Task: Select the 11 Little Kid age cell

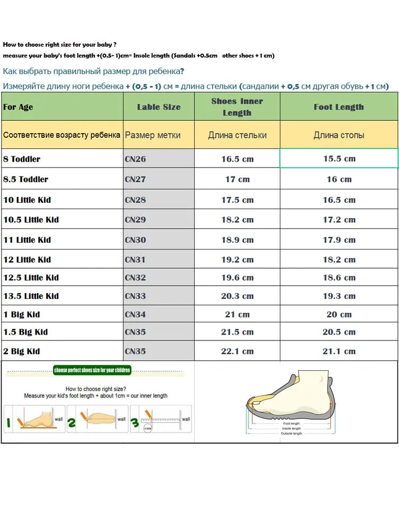Action: 62,239
